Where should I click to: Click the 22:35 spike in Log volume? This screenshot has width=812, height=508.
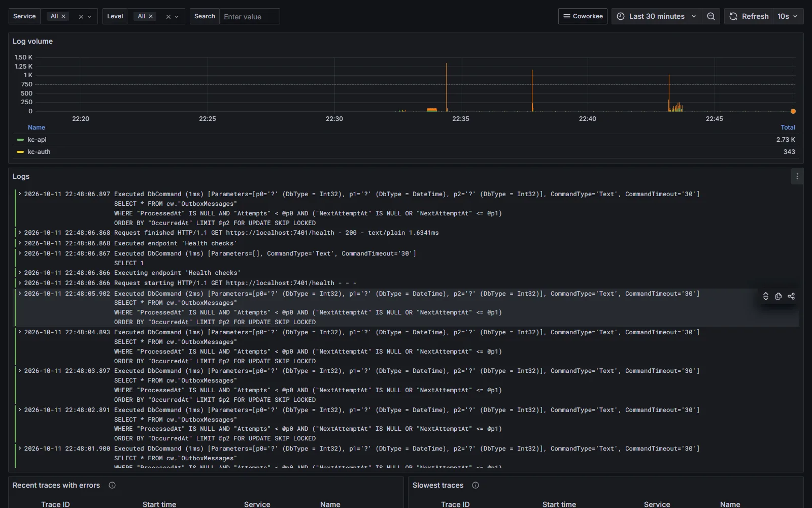447,87
